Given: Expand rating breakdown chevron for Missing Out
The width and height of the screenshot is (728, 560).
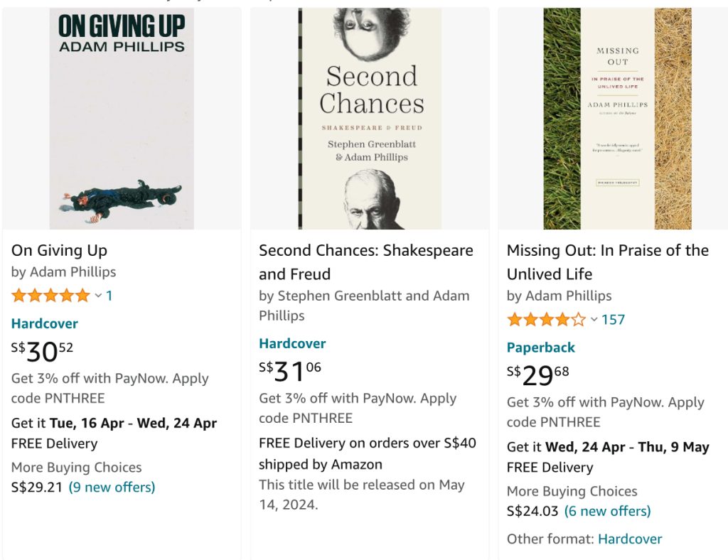Looking at the screenshot, I should [594, 320].
